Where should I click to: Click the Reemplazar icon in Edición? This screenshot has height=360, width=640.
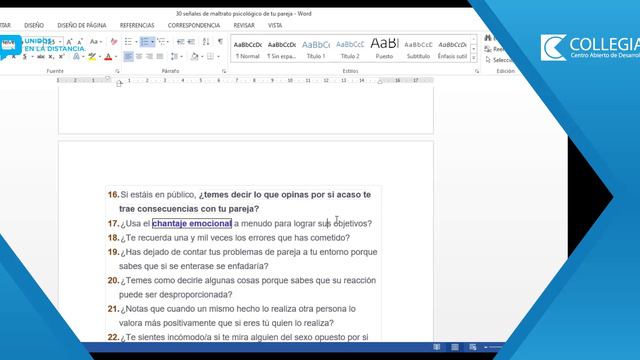pos(488,49)
